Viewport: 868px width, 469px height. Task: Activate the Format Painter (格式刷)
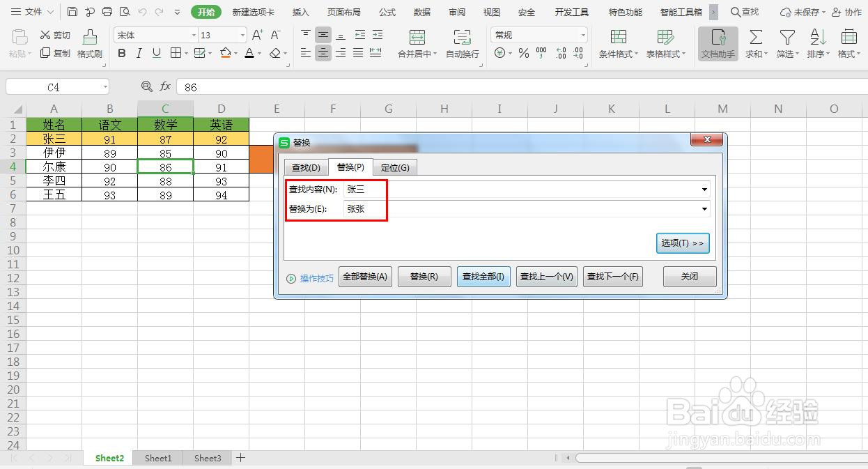[90, 44]
